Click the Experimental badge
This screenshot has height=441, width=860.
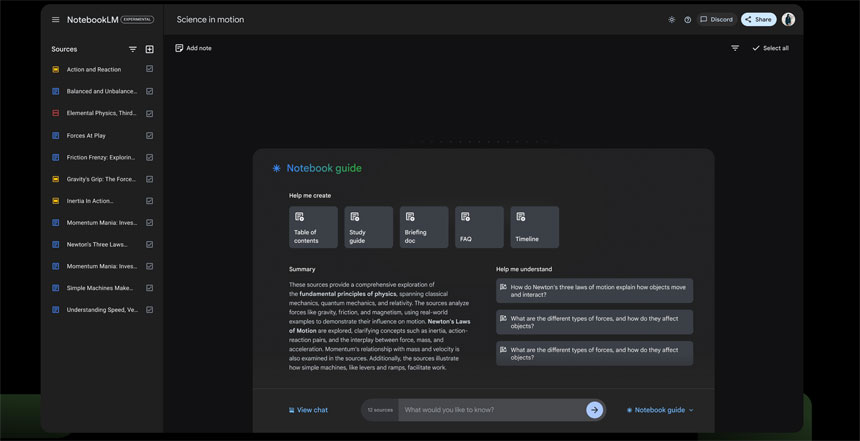click(x=137, y=20)
